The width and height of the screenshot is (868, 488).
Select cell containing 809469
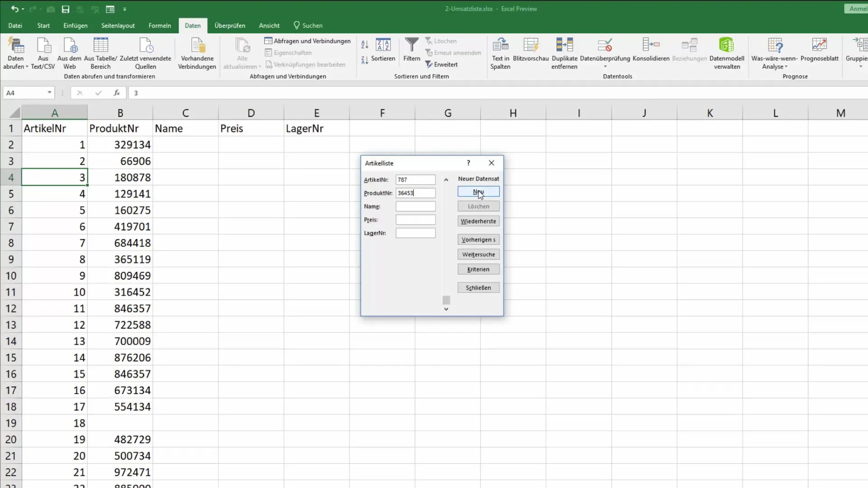(x=120, y=276)
